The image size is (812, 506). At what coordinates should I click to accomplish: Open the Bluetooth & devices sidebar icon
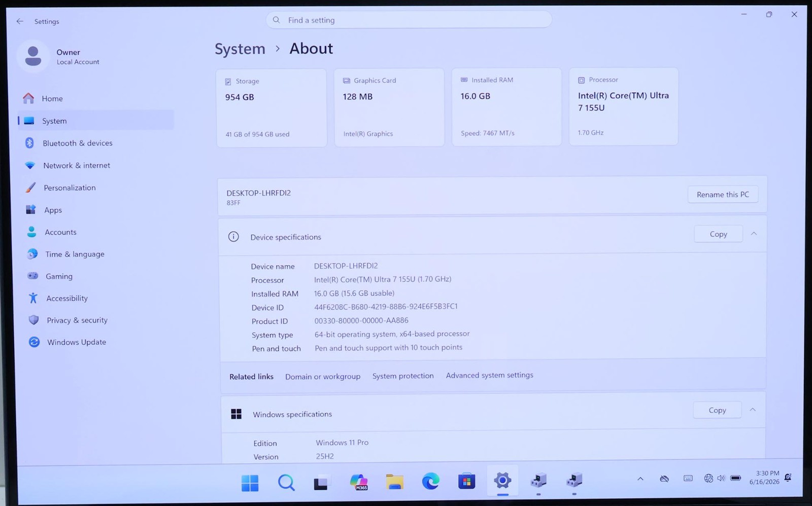[29, 143]
